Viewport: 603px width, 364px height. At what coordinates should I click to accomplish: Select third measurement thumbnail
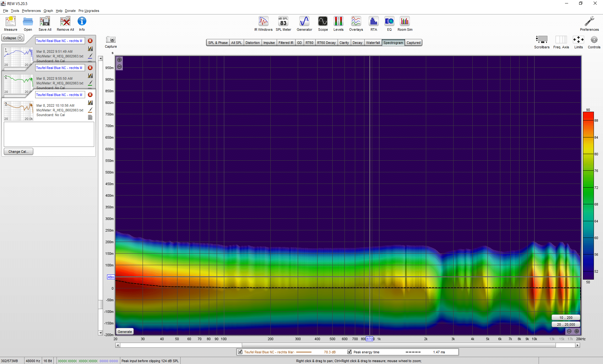pos(19,111)
